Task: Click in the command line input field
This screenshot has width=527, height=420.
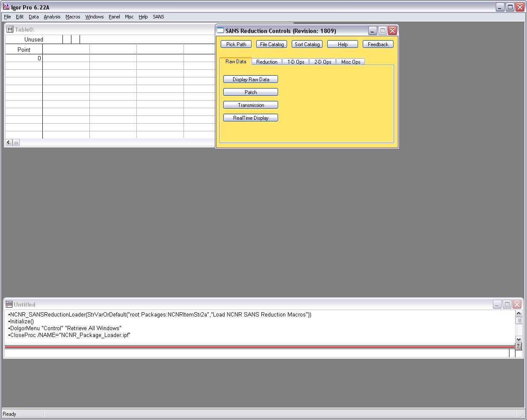Action: pyautogui.click(x=257, y=353)
